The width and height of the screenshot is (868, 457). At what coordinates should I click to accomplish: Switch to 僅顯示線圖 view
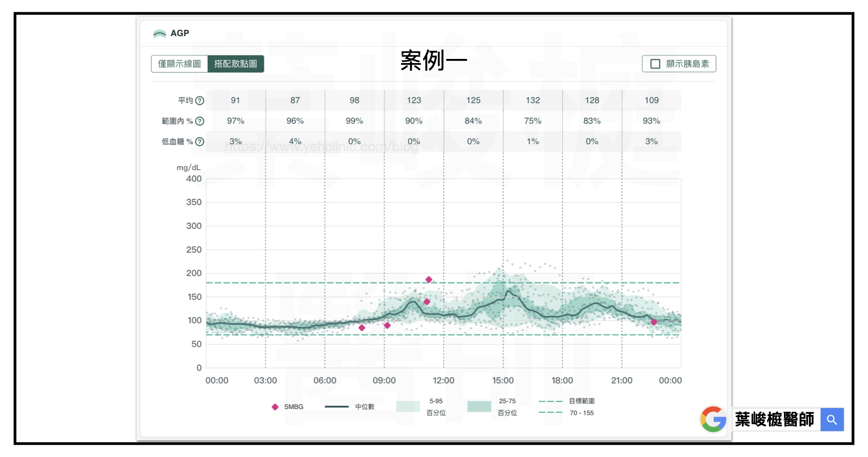[x=180, y=64]
